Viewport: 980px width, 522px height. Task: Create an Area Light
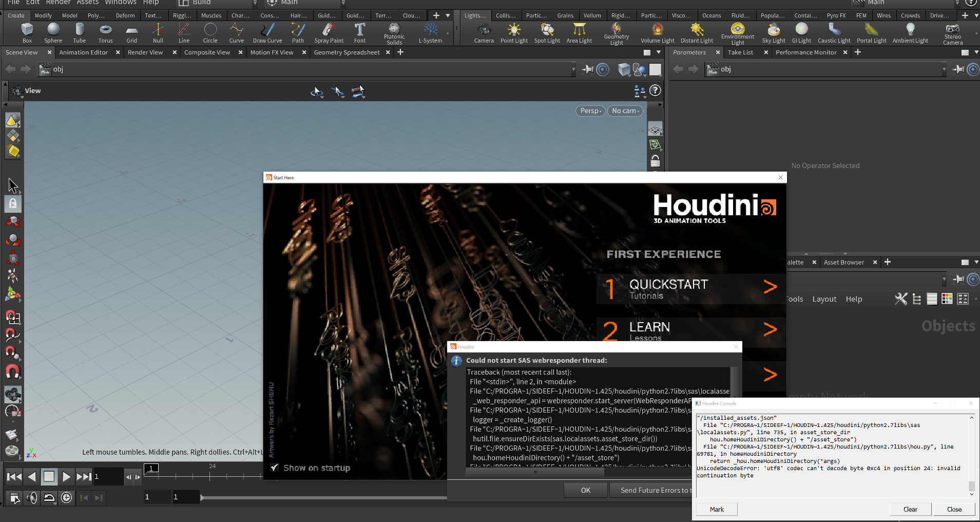pyautogui.click(x=579, y=33)
